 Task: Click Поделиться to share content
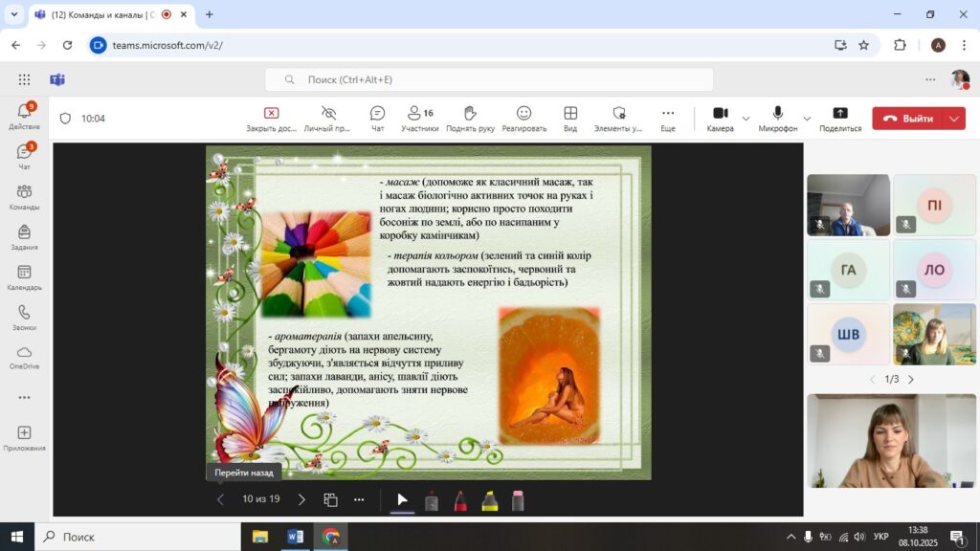tap(840, 118)
